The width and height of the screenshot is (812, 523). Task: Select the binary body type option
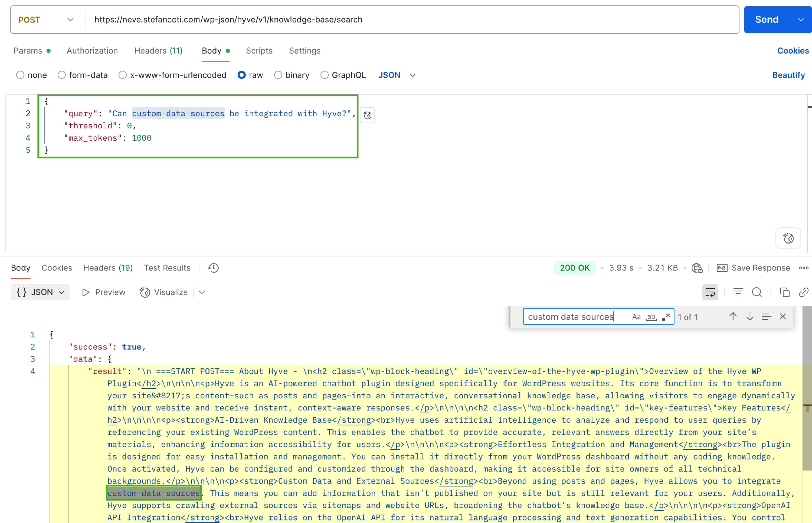pos(278,75)
